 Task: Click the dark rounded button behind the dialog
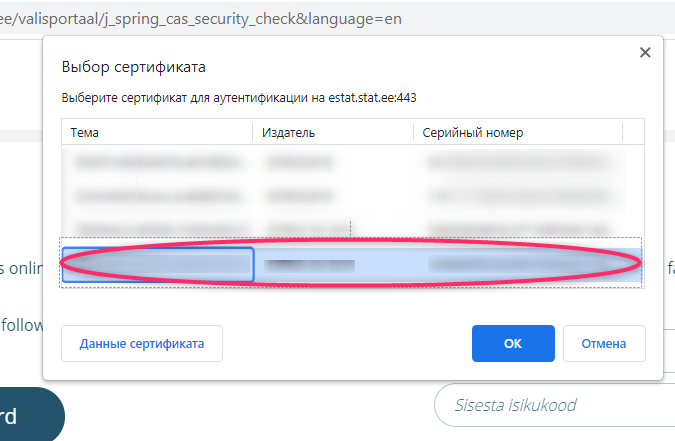click(x=30, y=414)
